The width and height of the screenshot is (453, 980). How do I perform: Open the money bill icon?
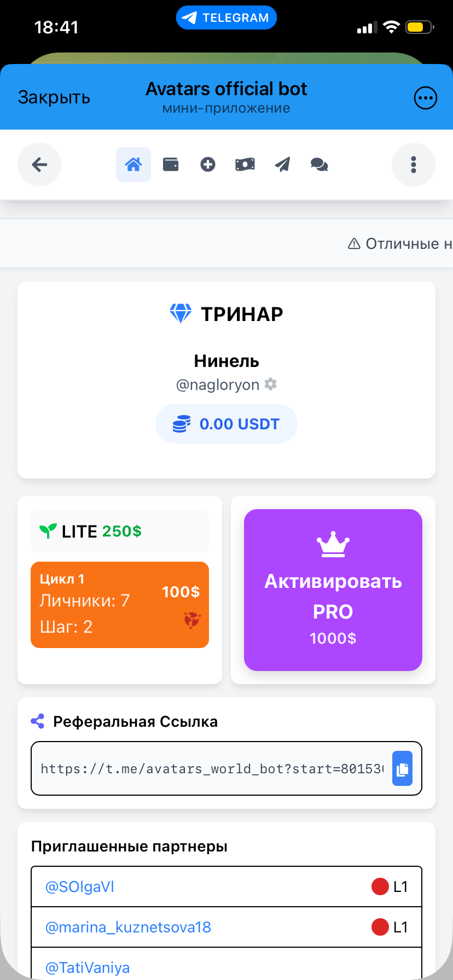tap(245, 165)
